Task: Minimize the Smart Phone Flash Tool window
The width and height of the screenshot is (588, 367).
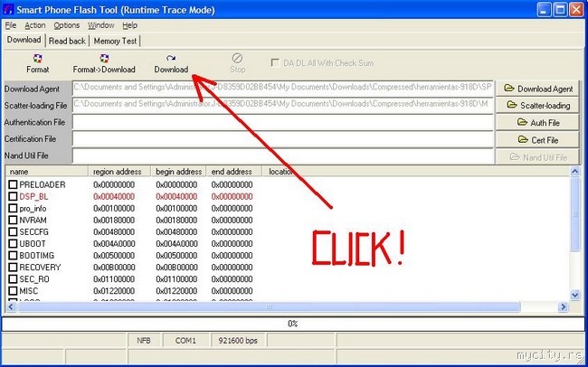Action: click(x=544, y=10)
